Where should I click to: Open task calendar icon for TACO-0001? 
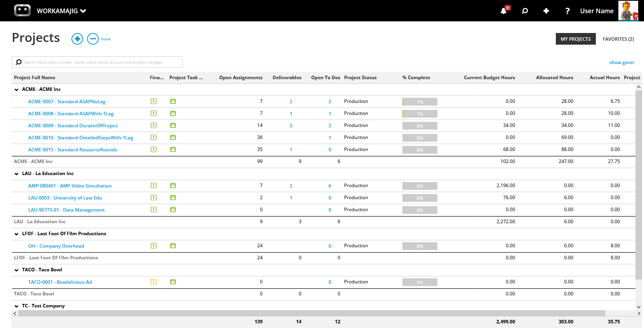173,282
